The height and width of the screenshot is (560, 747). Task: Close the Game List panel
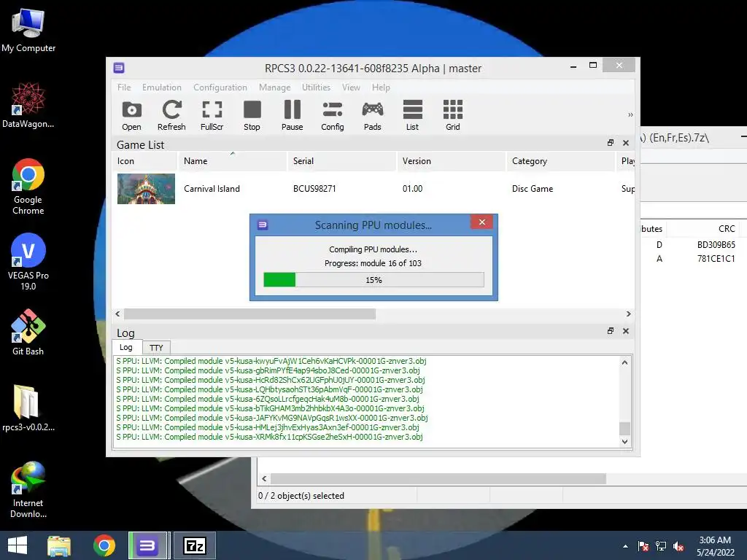[626, 143]
